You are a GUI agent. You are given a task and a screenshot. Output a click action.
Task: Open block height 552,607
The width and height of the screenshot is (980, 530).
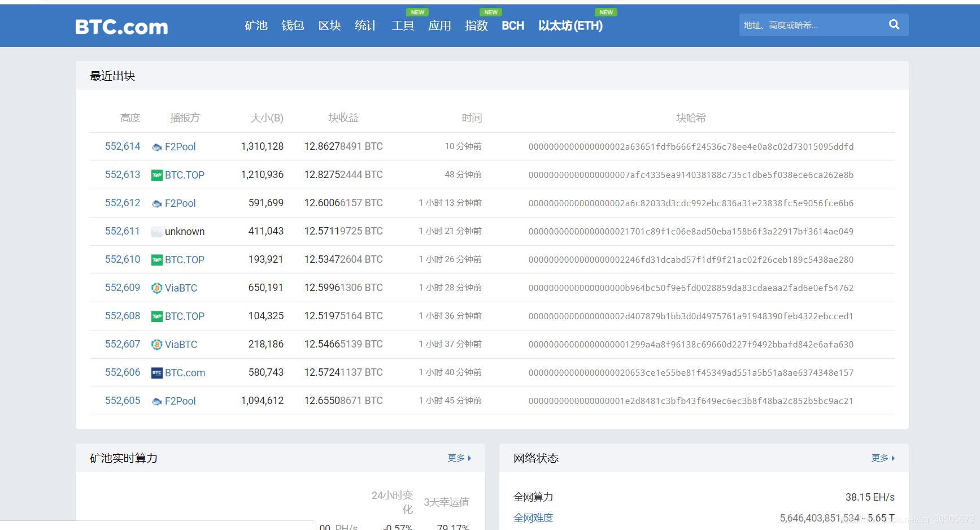click(x=123, y=344)
